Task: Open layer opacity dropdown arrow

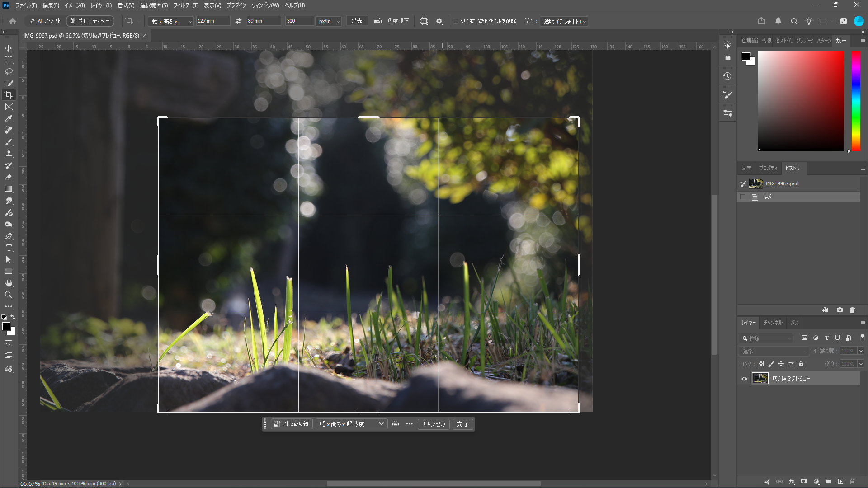Action: (x=861, y=351)
